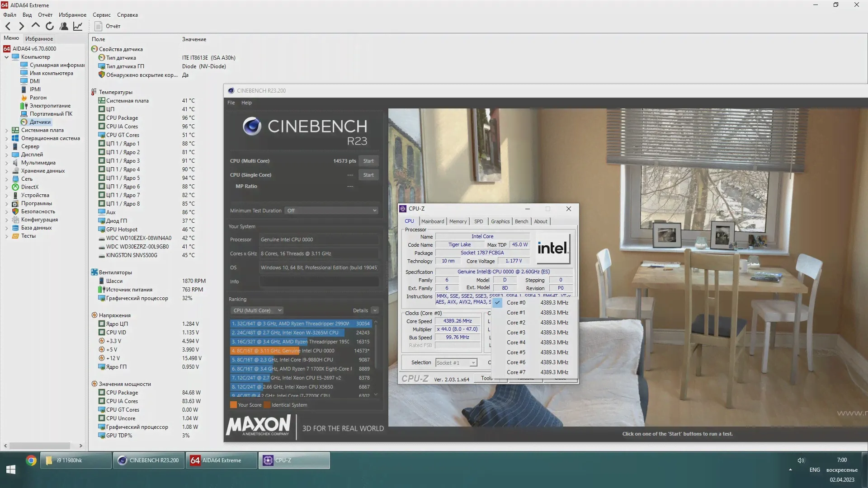Open the graph chart icon in AIDA64 toolbar
The width and height of the screenshot is (868, 488).
(x=78, y=26)
